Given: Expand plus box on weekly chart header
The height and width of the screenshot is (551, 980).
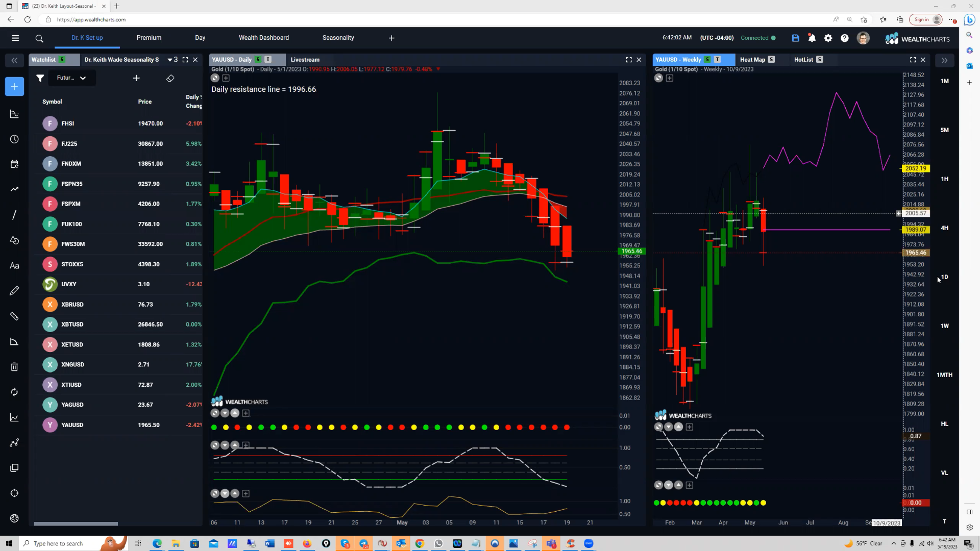Looking at the screenshot, I should [x=669, y=78].
